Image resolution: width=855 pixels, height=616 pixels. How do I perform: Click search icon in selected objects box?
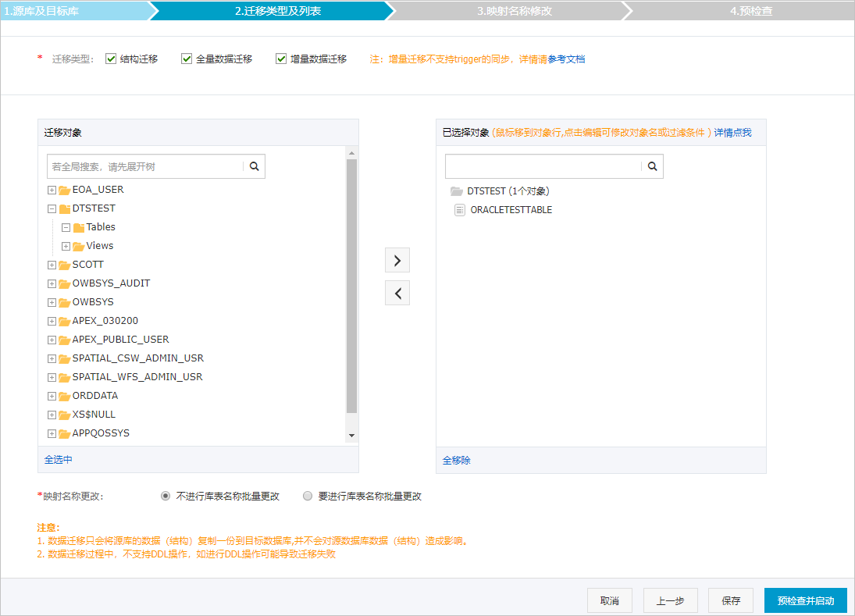[652, 166]
